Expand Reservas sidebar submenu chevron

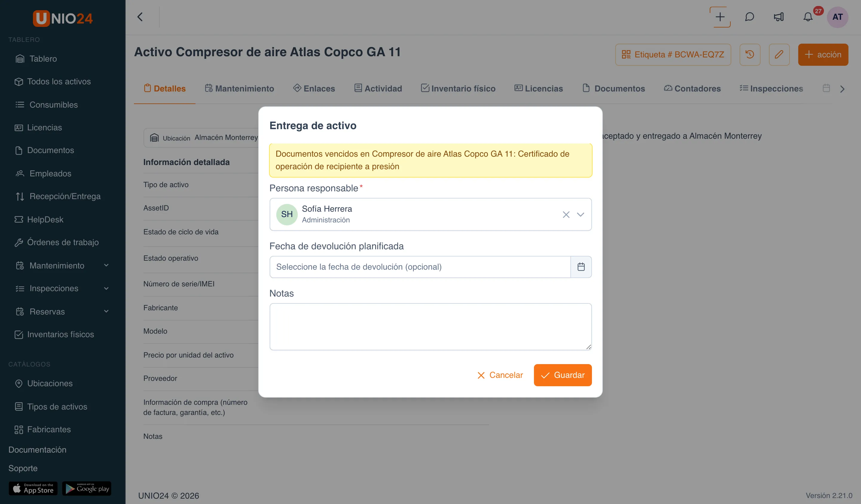pyautogui.click(x=106, y=311)
